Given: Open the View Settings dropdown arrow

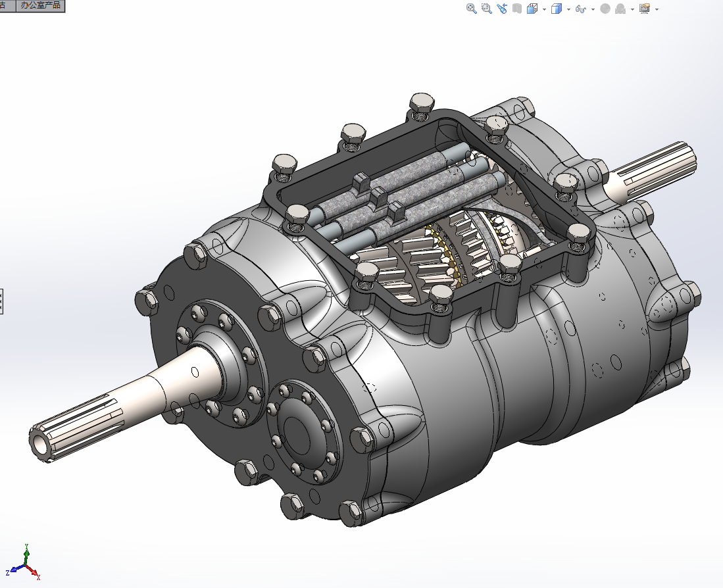Looking at the screenshot, I should (x=657, y=9).
